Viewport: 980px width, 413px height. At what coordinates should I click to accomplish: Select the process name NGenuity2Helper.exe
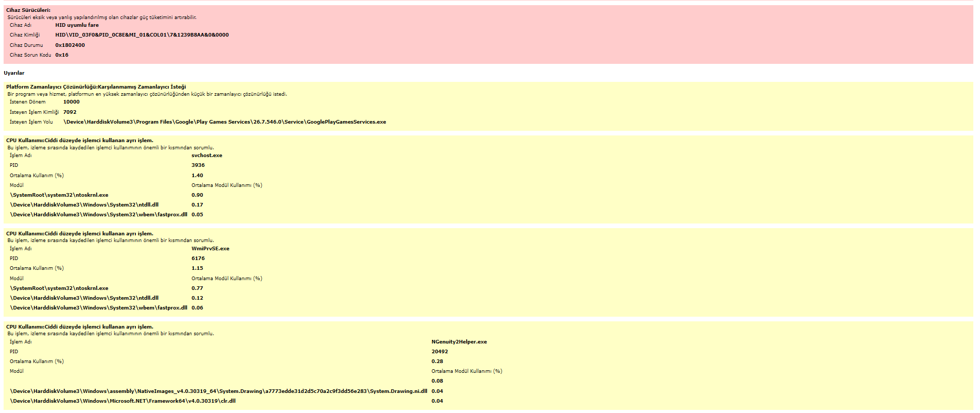(459, 341)
